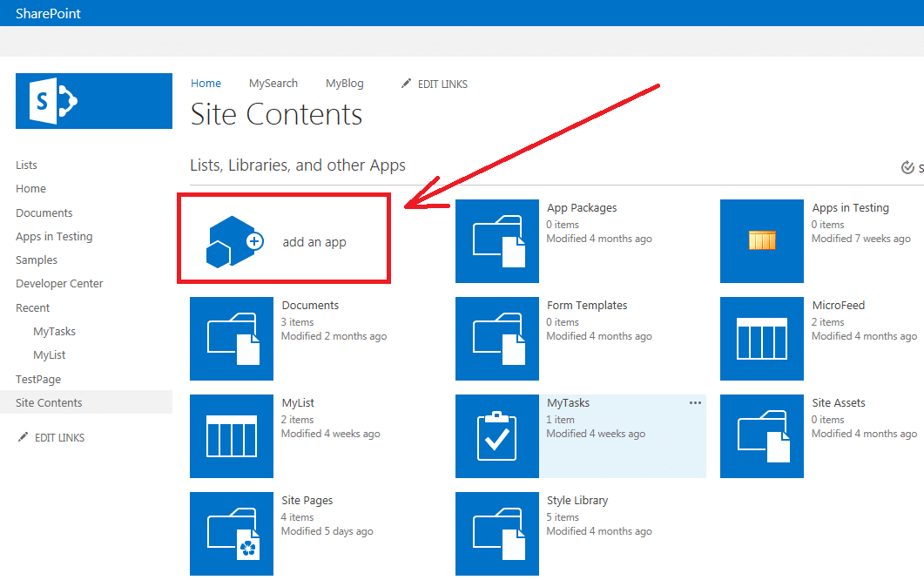924x580 pixels.
Task: Click '3 items' under Documents
Action: tap(297, 322)
